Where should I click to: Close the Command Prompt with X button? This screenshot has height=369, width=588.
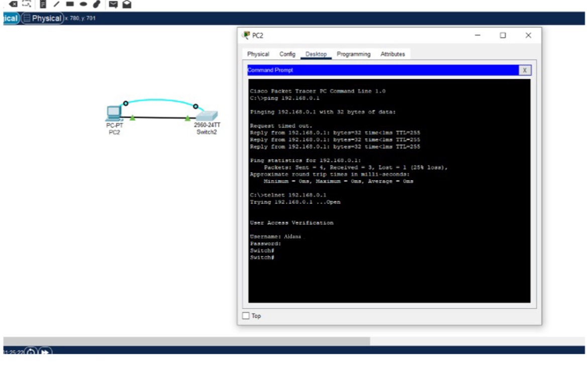click(525, 70)
